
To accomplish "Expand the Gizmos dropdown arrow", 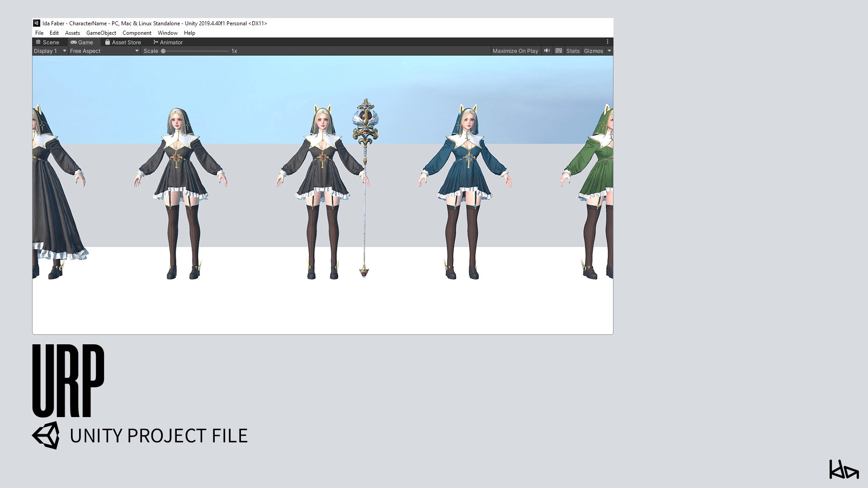I will click(609, 51).
